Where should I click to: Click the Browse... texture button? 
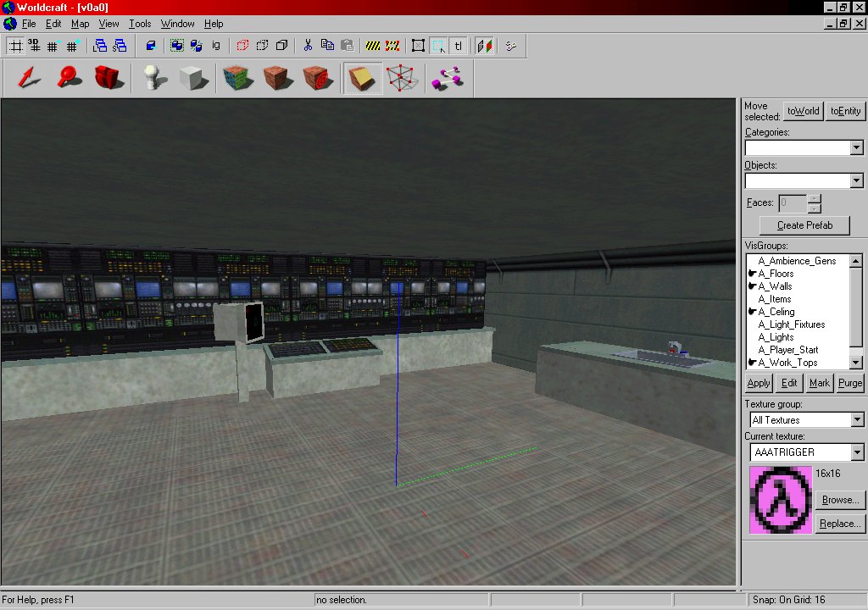tap(840, 500)
